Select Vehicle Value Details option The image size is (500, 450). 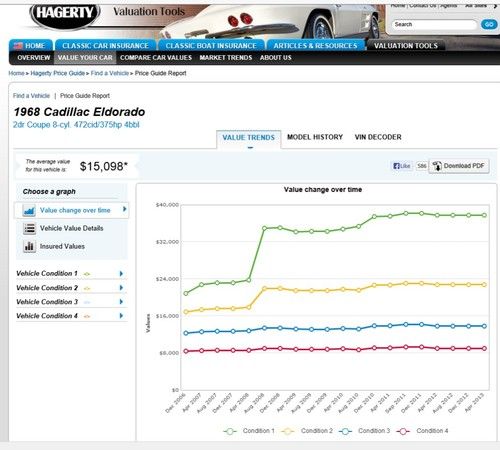(72, 228)
